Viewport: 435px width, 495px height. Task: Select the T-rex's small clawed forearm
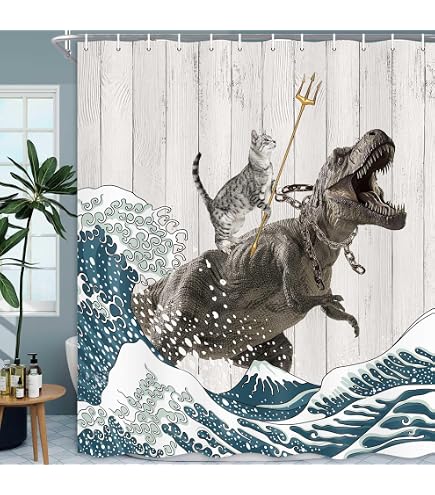(x=340, y=313)
